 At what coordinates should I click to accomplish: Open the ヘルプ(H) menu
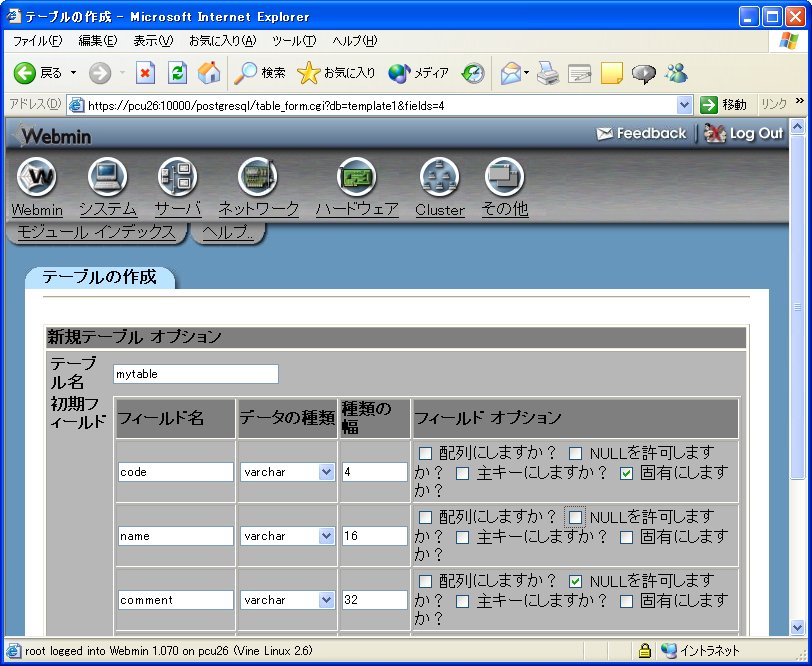pos(355,40)
